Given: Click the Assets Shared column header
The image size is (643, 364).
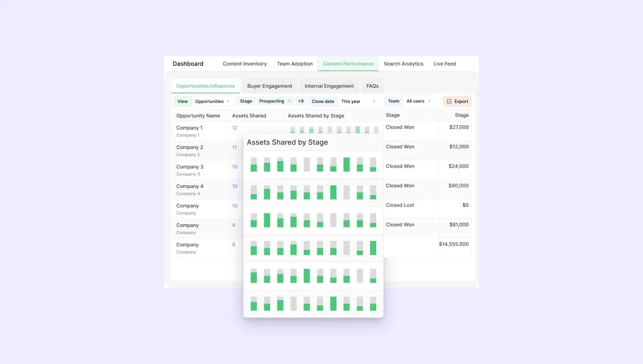Looking at the screenshot, I should (x=249, y=116).
